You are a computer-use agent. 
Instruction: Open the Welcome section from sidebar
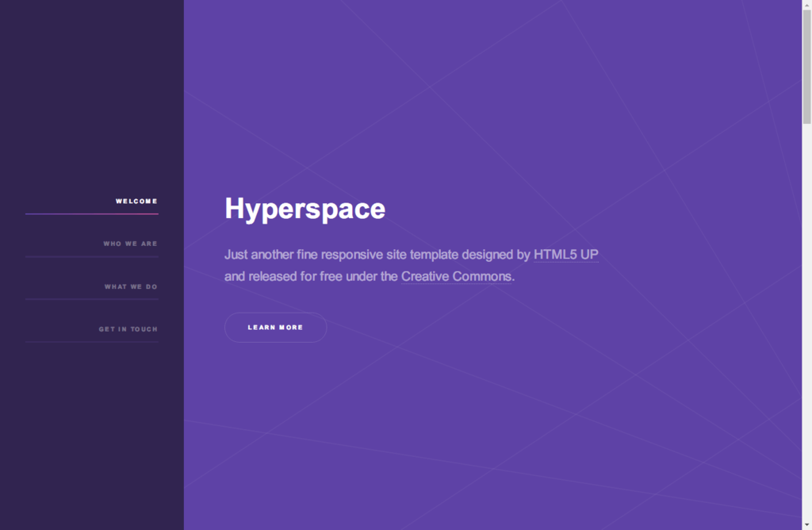[x=136, y=202]
